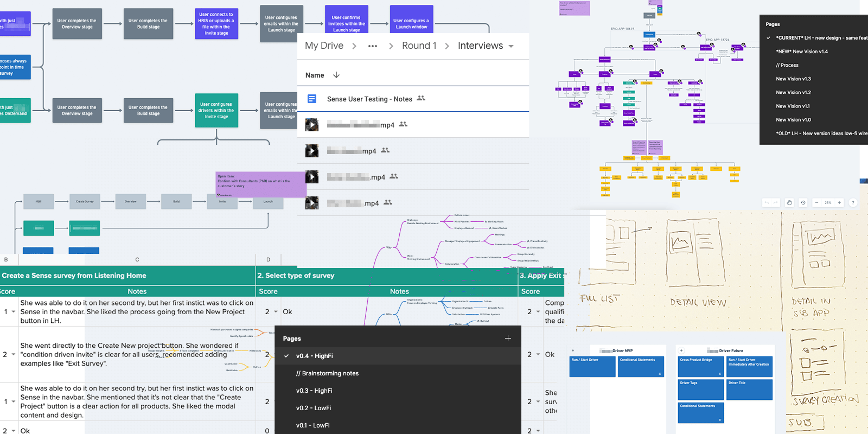The width and height of the screenshot is (868, 434).
Task: Click the purple Open Item sticky note
Action: (x=260, y=184)
